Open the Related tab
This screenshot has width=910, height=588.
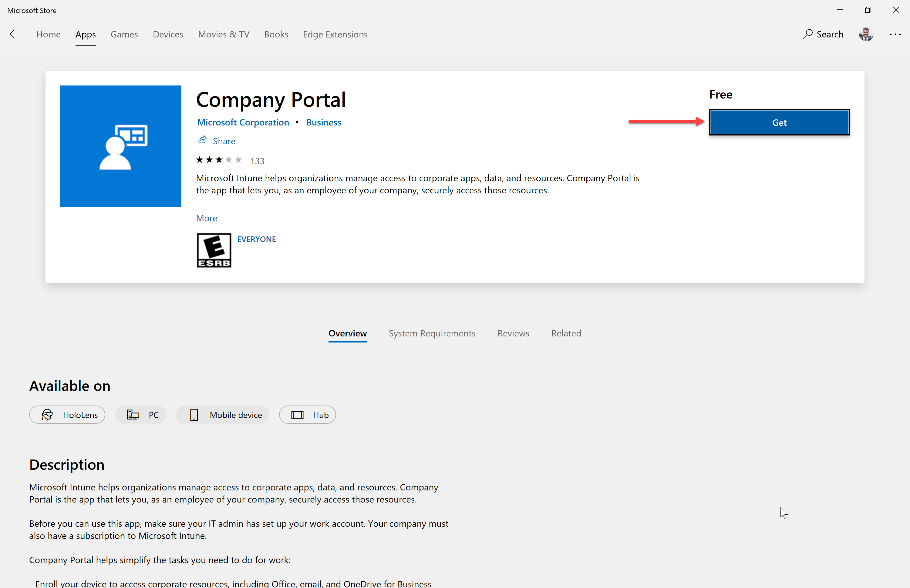(x=566, y=333)
